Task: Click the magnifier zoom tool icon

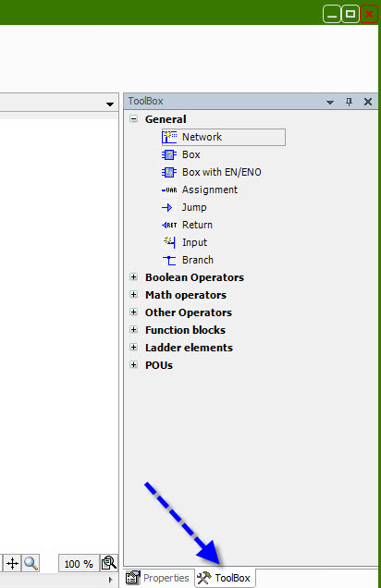Action: click(x=31, y=563)
